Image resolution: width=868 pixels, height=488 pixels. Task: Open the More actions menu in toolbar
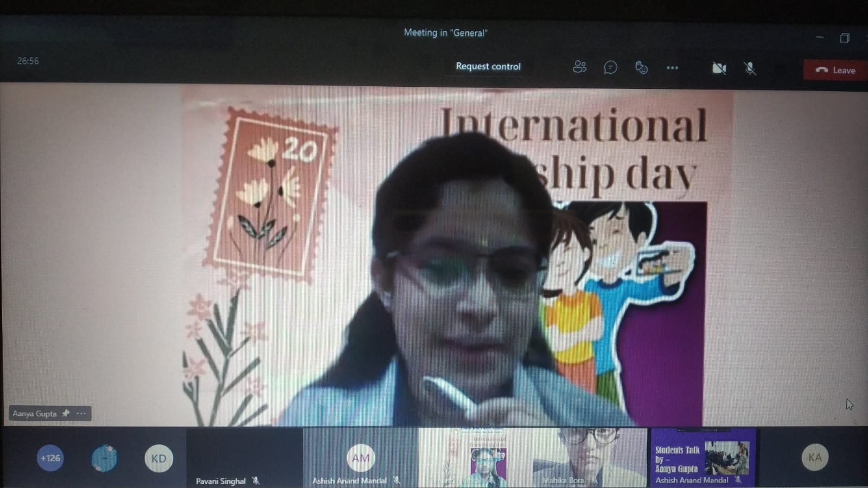[672, 68]
